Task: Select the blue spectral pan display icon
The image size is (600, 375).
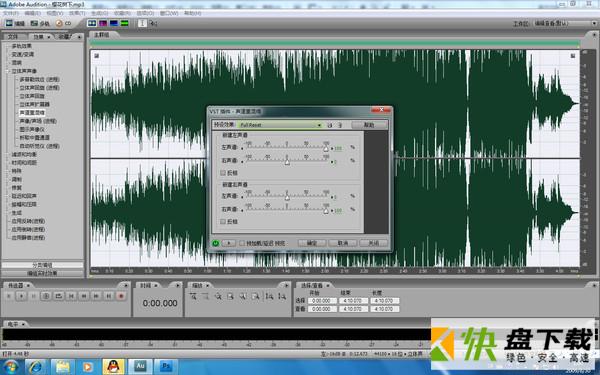Action: pyautogui.click(x=114, y=23)
